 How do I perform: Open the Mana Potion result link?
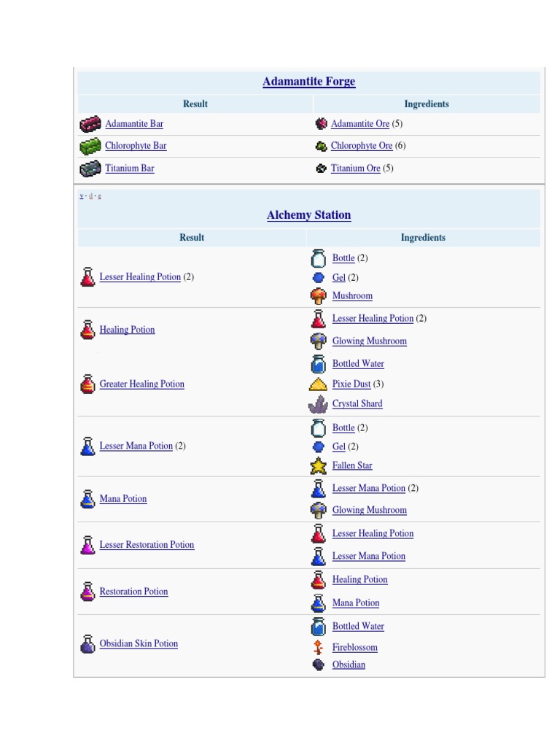coord(122,499)
